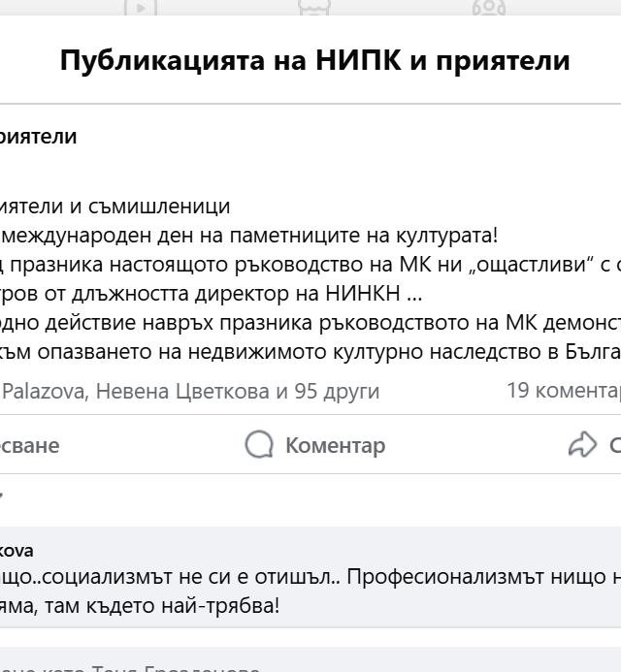Open the Groups people icon
This screenshot has height=672, width=621.
click(488, 8)
